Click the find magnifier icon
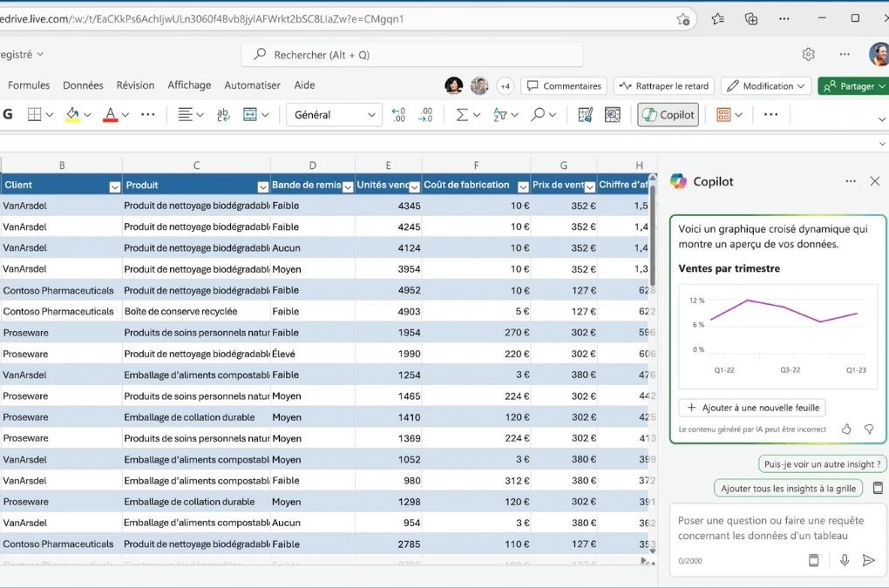This screenshot has height=588, width=889. point(538,114)
